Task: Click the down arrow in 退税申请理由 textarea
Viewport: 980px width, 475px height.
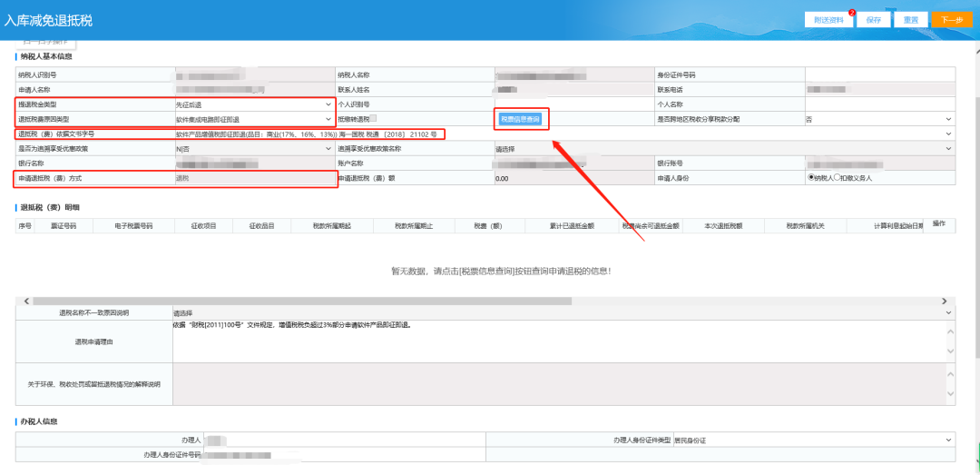Action: click(951, 351)
